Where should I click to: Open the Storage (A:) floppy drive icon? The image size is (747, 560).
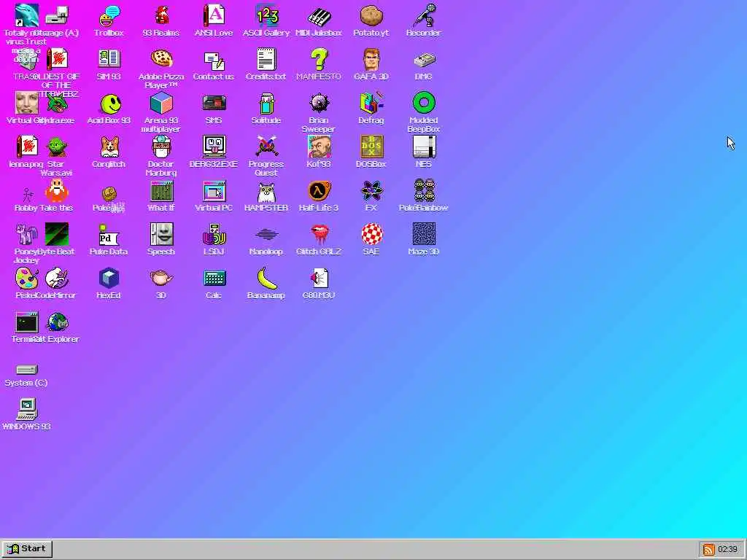pyautogui.click(x=57, y=16)
